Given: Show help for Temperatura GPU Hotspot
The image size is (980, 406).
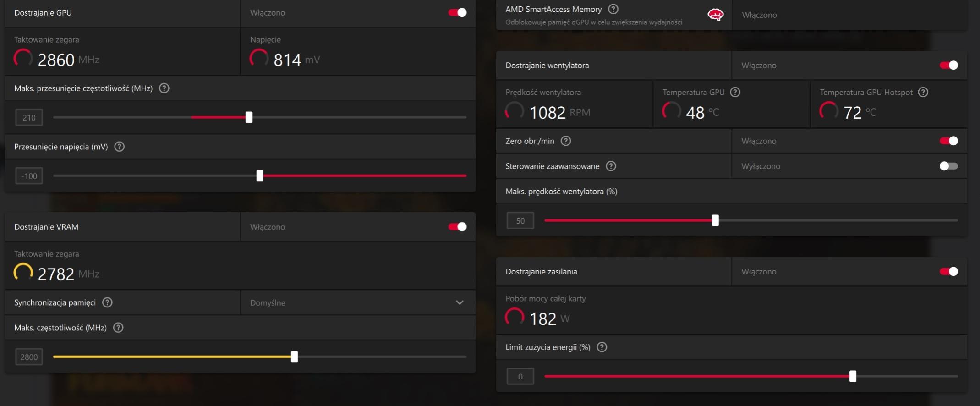Looking at the screenshot, I should point(923,92).
